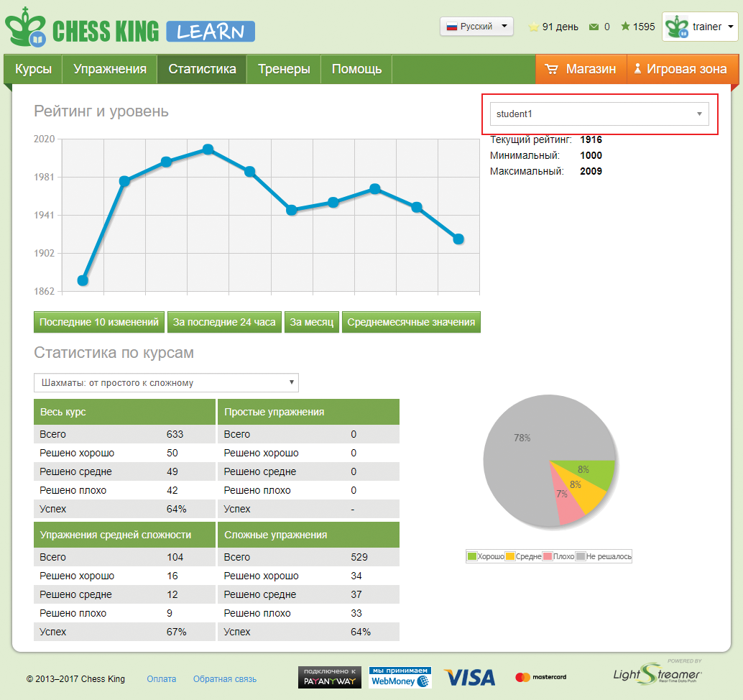Go to the Упражнения tab
The image size is (743, 700).
tap(110, 70)
